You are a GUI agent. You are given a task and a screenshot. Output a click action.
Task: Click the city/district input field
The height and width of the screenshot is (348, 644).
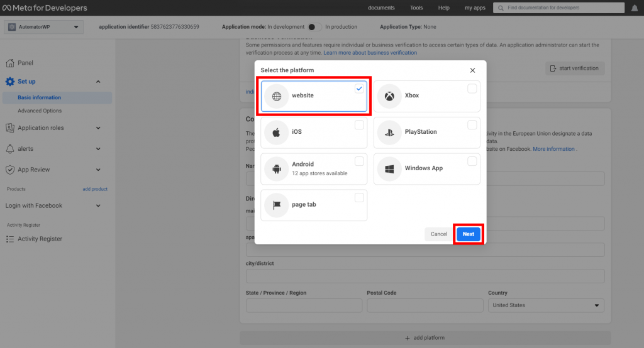(425, 276)
